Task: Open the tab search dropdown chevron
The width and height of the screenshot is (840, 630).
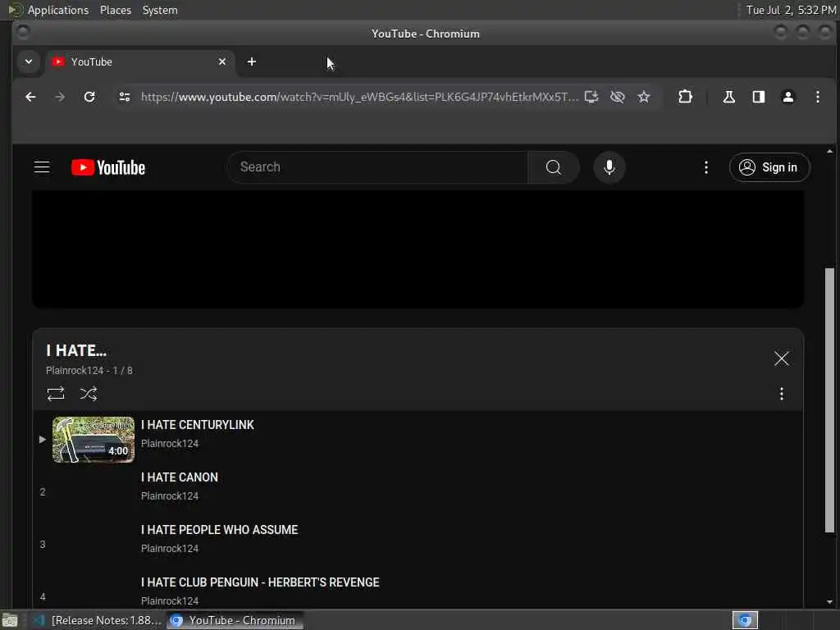Action: [29, 62]
